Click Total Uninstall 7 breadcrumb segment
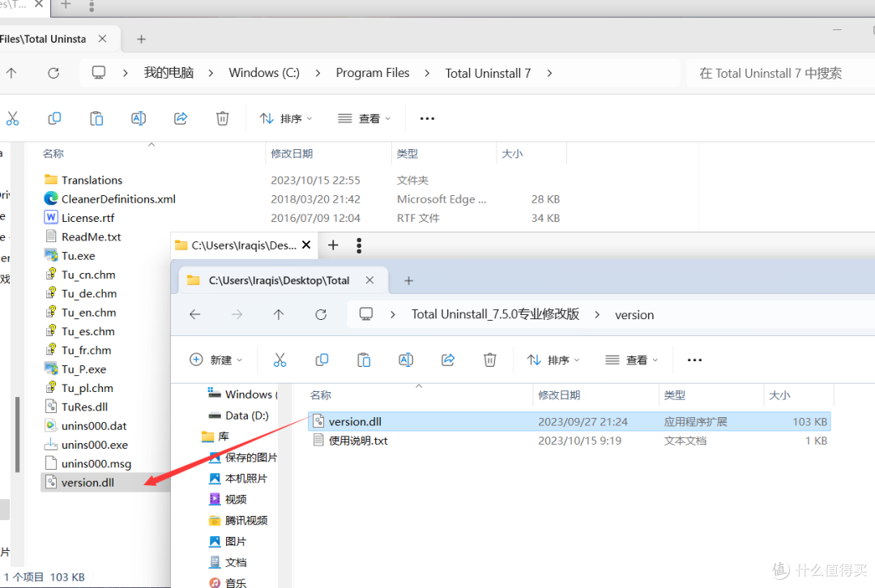This screenshot has width=875, height=588. (x=488, y=73)
